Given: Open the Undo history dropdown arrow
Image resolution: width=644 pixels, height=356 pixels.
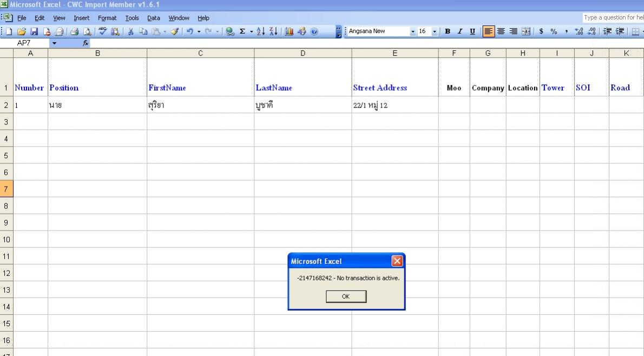Looking at the screenshot, I should 199,31.
